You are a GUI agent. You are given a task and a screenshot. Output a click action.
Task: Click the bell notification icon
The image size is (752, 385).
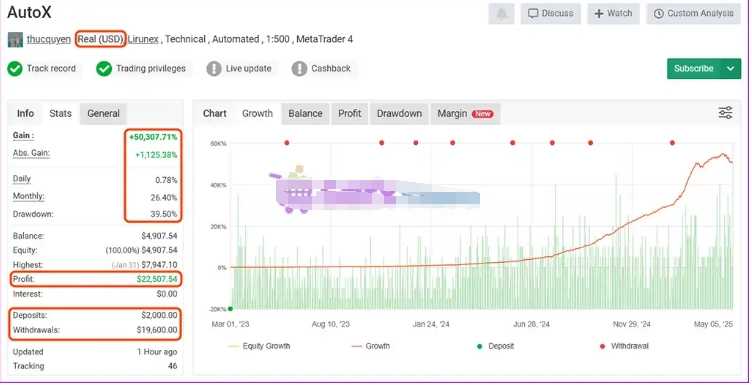(x=501, y=13)
